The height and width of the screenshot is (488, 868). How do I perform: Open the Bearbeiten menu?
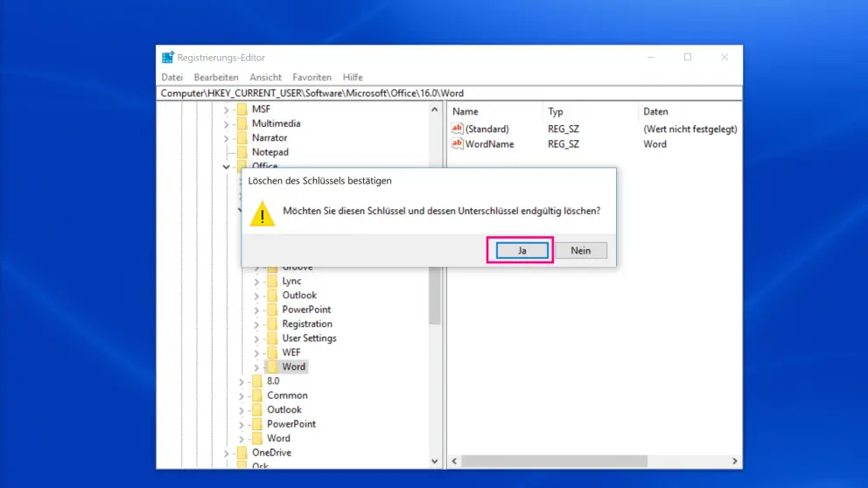point(216,77)
